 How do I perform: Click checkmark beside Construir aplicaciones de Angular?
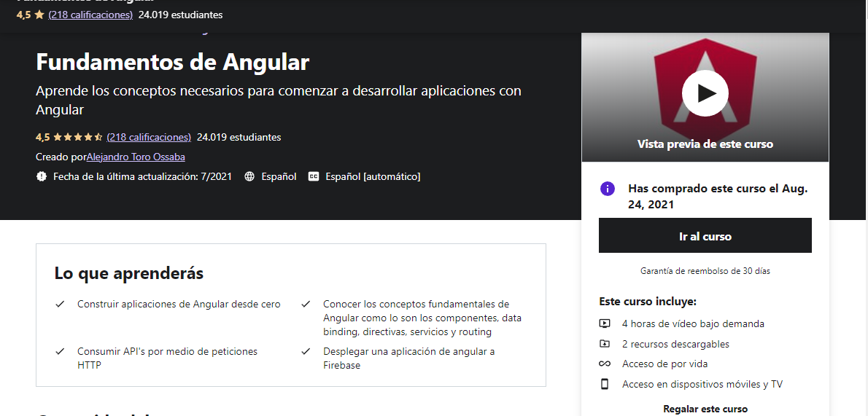click(x=60, y=305)
